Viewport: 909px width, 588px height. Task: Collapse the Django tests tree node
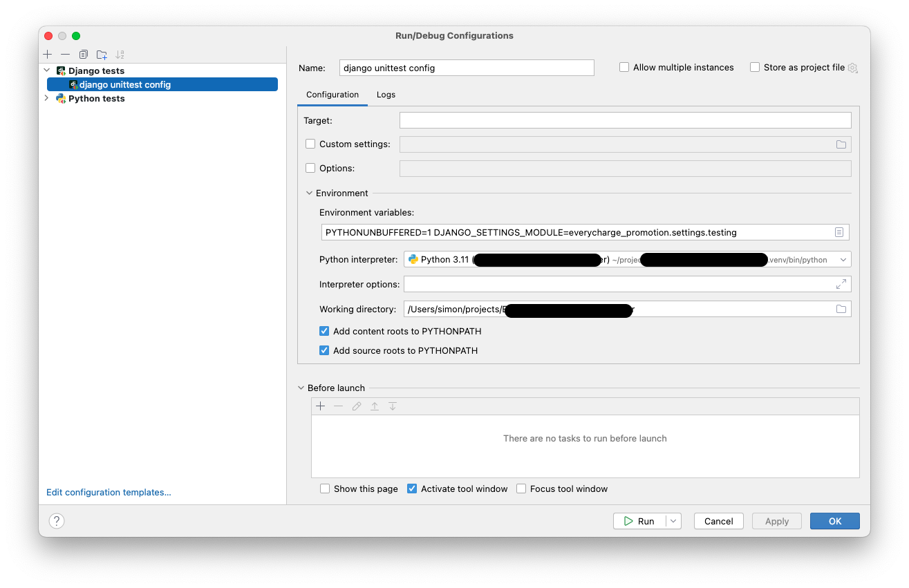[47, 70]
